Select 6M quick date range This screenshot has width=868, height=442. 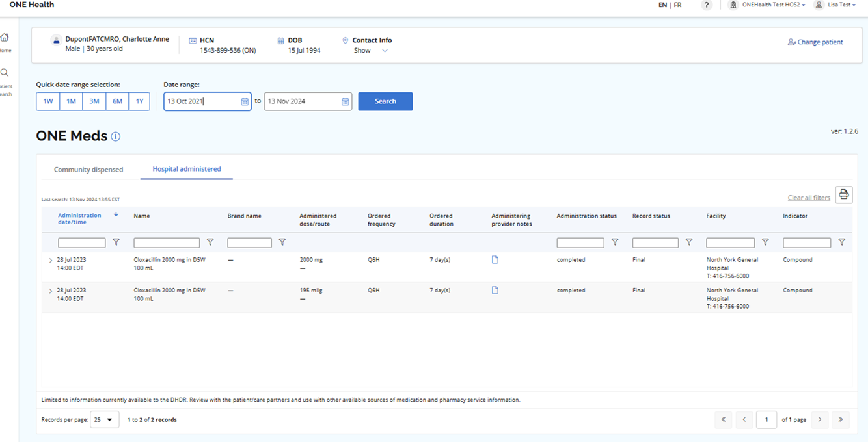(117, 101)
